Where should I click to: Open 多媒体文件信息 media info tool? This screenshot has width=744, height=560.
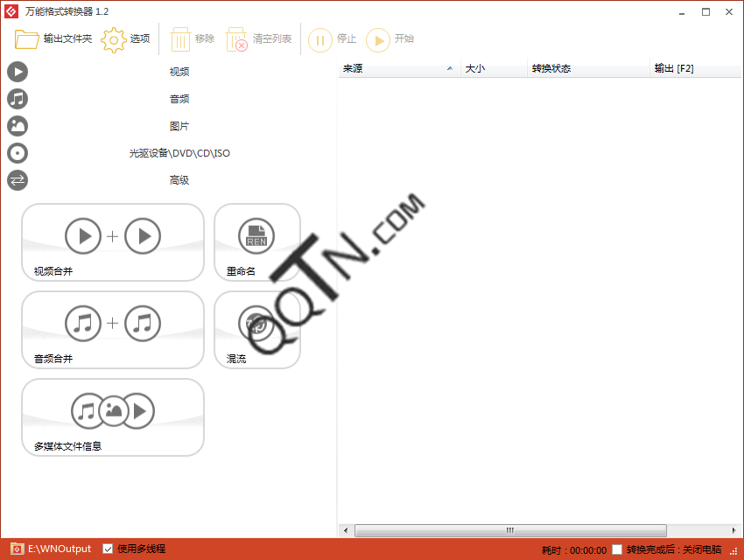(x=113, y=417)
